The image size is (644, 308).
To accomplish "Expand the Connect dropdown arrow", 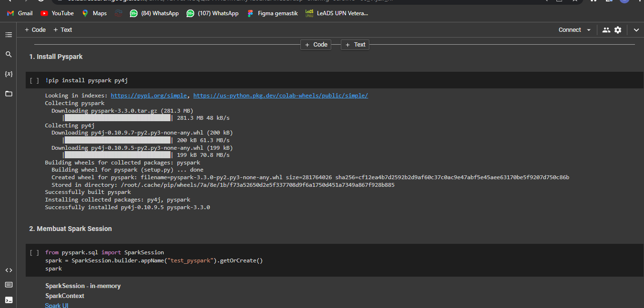I will (589, 30).
